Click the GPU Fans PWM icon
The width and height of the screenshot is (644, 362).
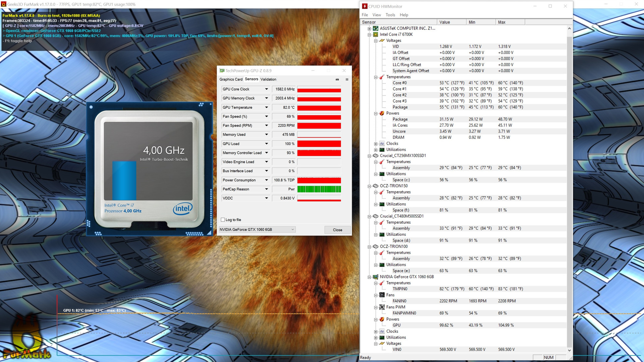[x=382, y=307]
